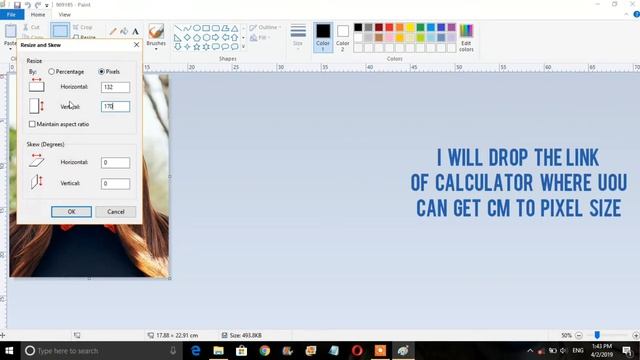640x360 pixels.
Task: Expand the Shapes gallery more arrow
Action: (243, 47)
